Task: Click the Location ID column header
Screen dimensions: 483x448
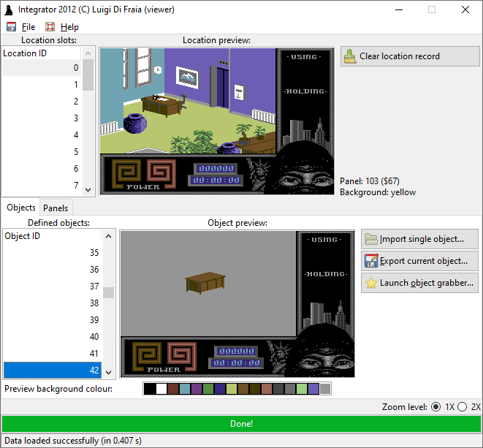Action: click(42, 53)
